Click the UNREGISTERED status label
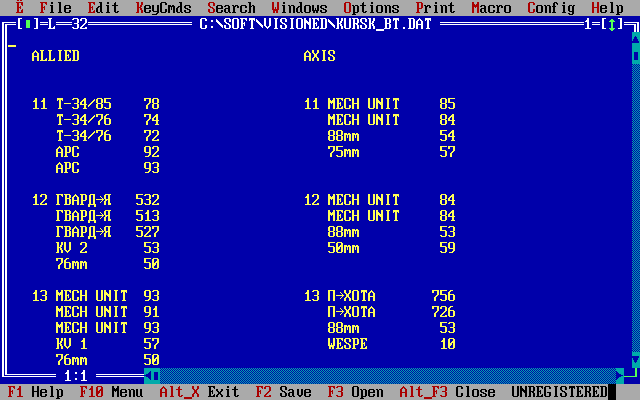This screenshot has width=640, height=400. pyautogui.click(x=559, y=392)
